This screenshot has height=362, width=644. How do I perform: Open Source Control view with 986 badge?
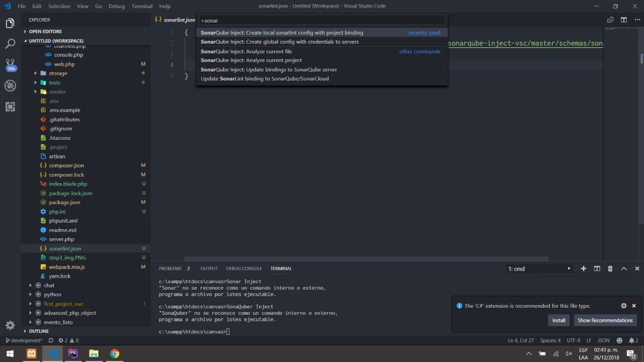coord(10,65)
